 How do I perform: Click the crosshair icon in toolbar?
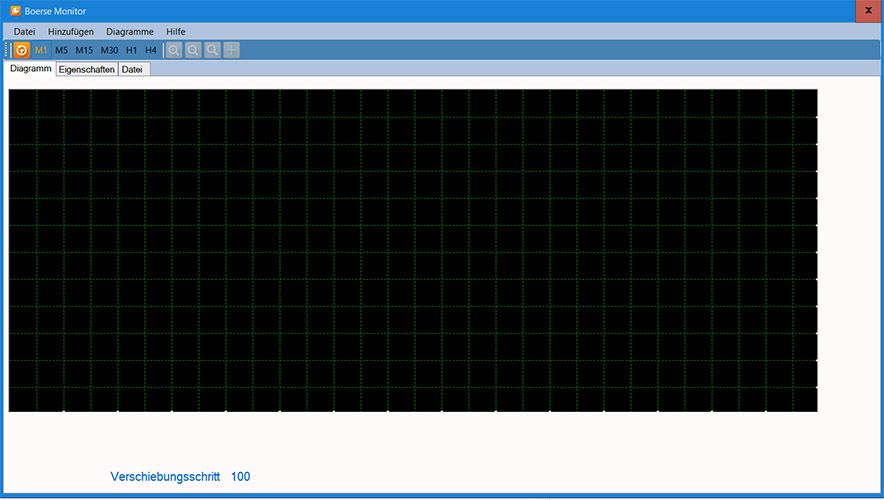pyautogui.click(x=232, y=50)
